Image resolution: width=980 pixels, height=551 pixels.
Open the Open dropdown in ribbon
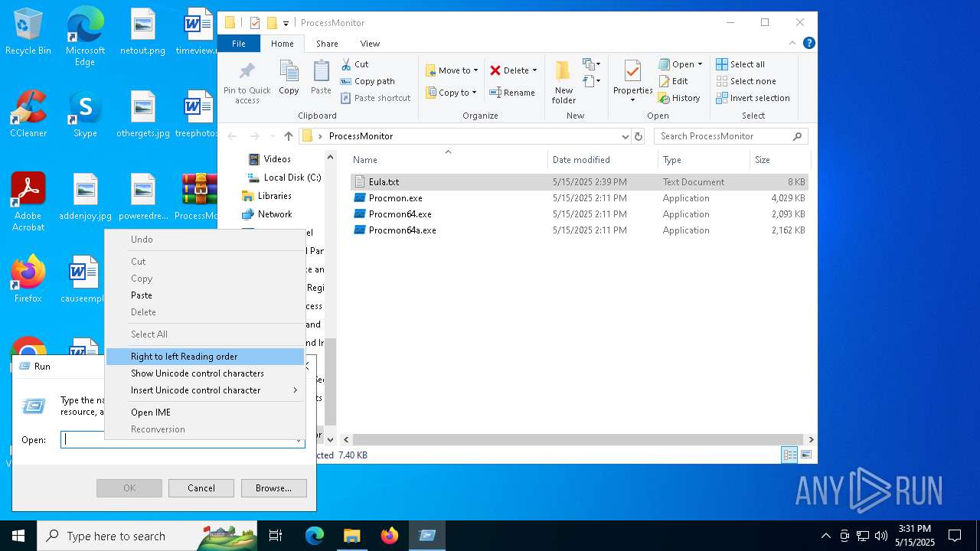coord(680,64)
